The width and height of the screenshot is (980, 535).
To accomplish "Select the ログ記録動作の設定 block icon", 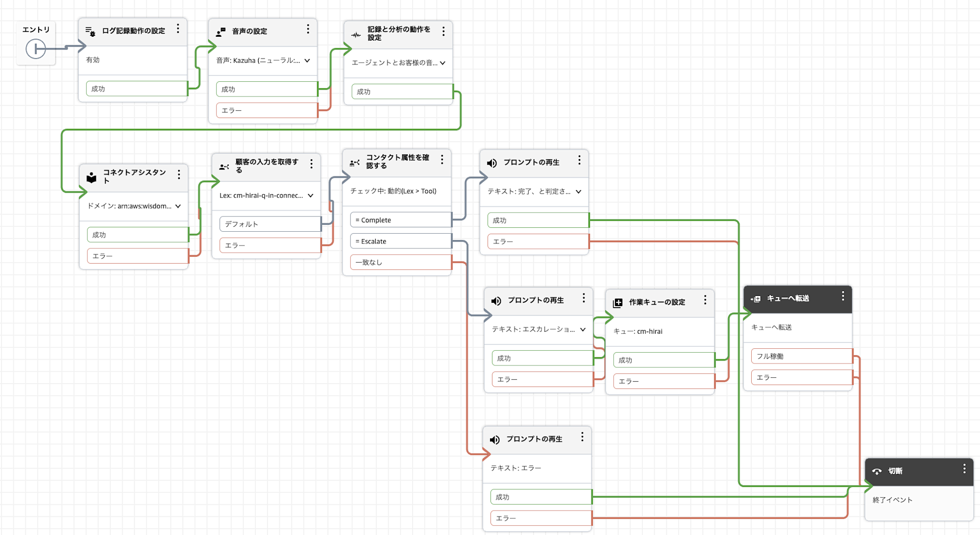I will [90, 30].
